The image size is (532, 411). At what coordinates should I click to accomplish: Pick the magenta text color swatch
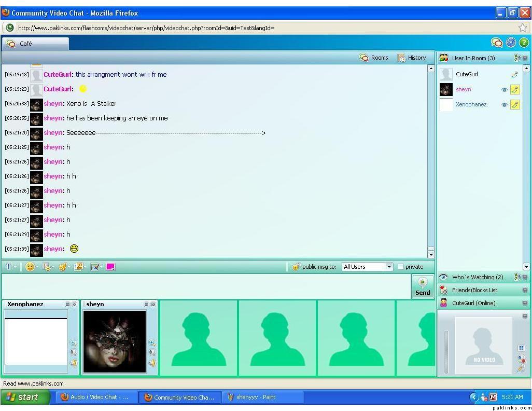coord(110,267)
